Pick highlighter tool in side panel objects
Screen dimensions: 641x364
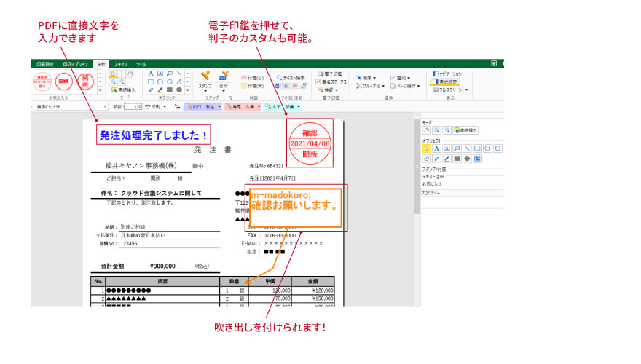coord(447,159)
